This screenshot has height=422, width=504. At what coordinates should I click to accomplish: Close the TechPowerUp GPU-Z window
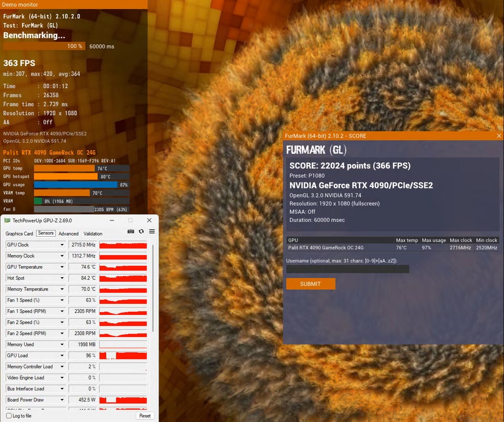tap(150, 220)
